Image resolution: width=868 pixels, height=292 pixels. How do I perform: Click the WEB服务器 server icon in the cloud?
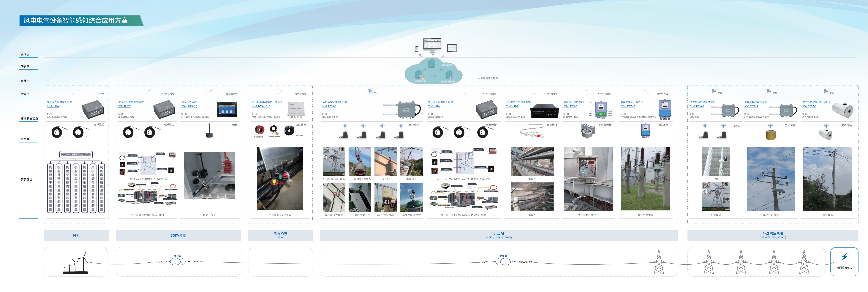pos(431,64)
